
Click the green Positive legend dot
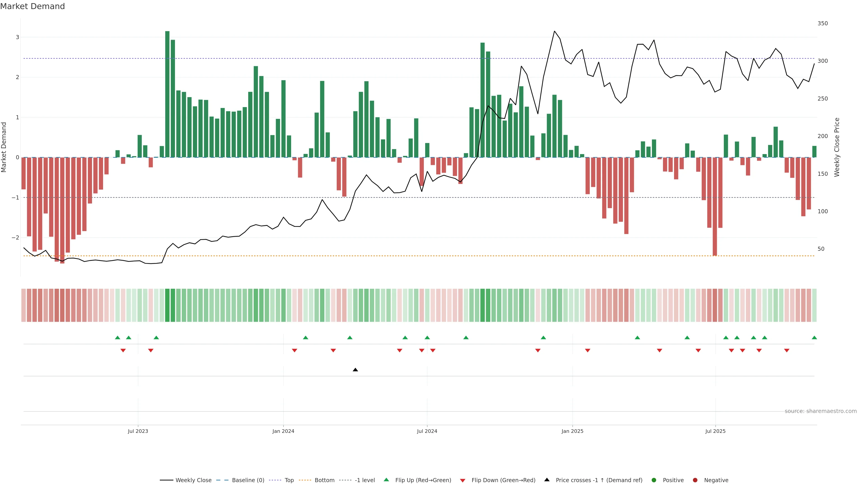(654, 480)
